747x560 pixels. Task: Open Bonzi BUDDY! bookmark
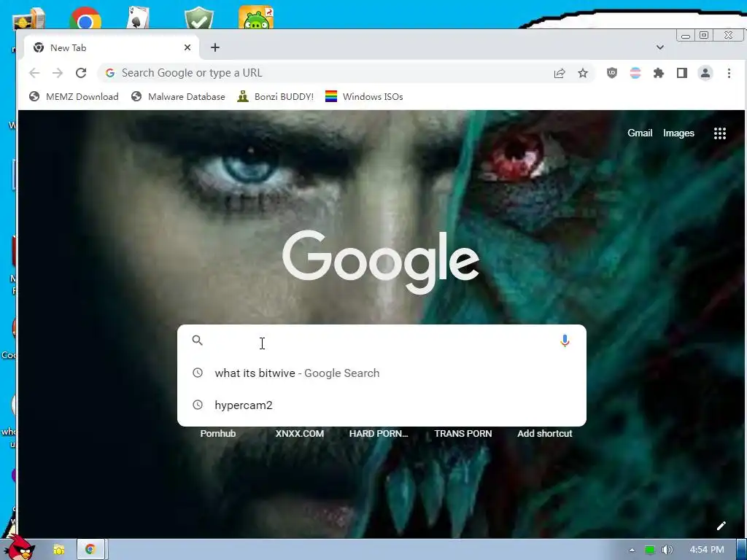click(x=276, y=97)
